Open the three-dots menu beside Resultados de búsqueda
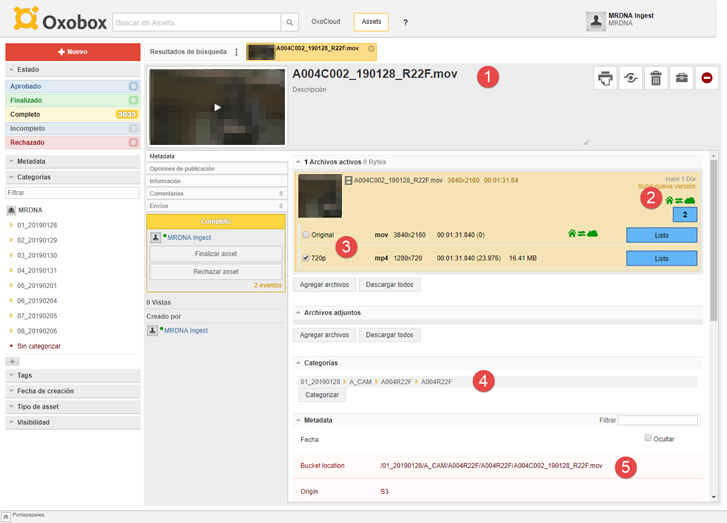The height and width of the screenshot is (523, 727). coord(236,52)
